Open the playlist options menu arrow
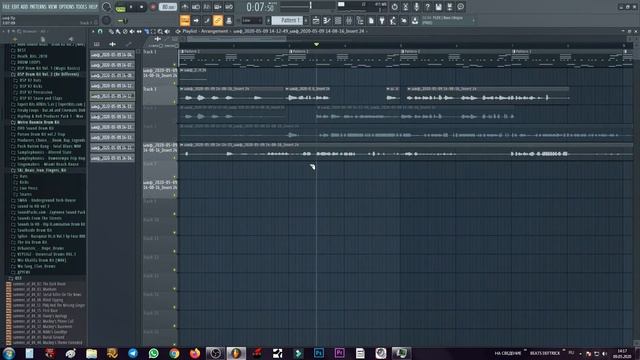The image size is (640, 360). coord(94,31)
